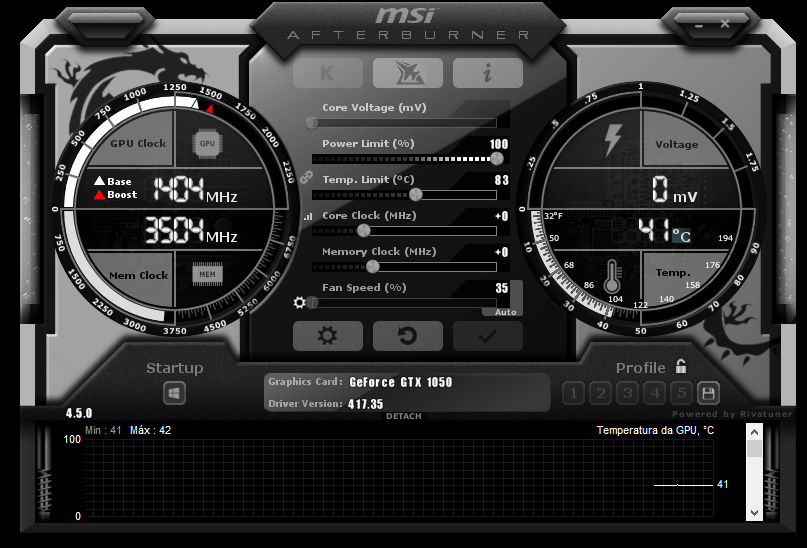Minimize the Afterburner window
807x548 pixels.
(698, 25)
